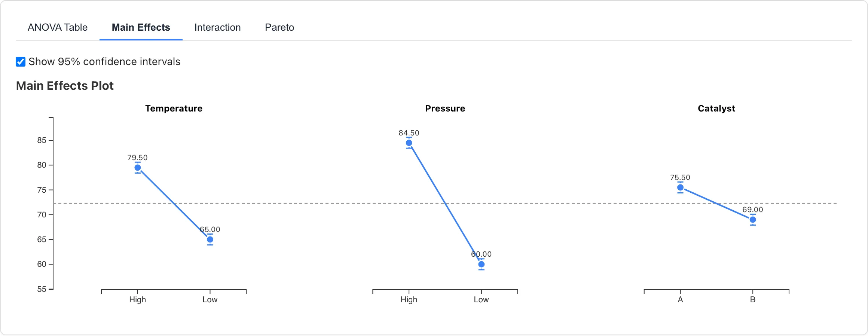The height and width of the screenshot is (336, 868).
Task: Click the High label on Temperature axis
Action: tap(137, 299)
